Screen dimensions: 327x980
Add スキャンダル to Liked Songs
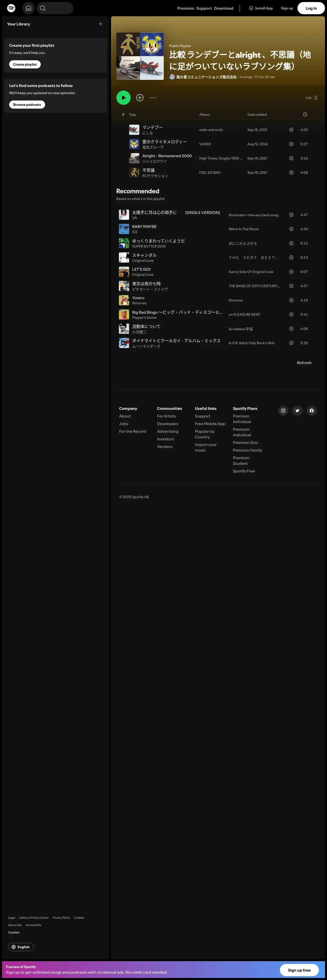(291, 257)
